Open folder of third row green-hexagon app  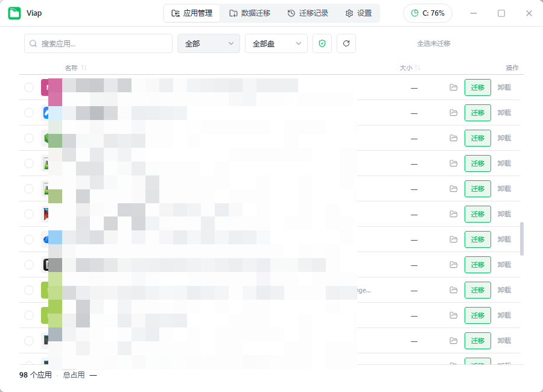point(453,138)
